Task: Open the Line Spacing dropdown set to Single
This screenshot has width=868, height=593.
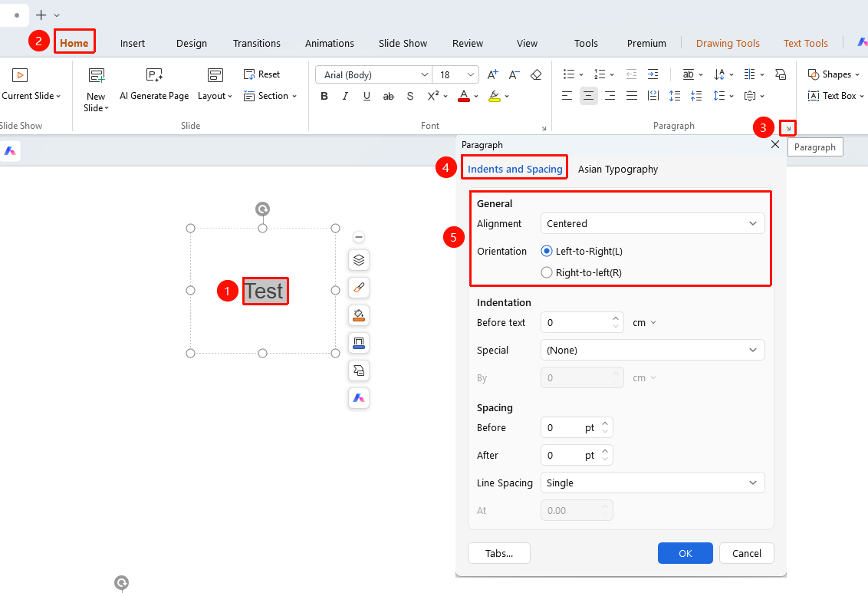Action: tap(653, 483)
